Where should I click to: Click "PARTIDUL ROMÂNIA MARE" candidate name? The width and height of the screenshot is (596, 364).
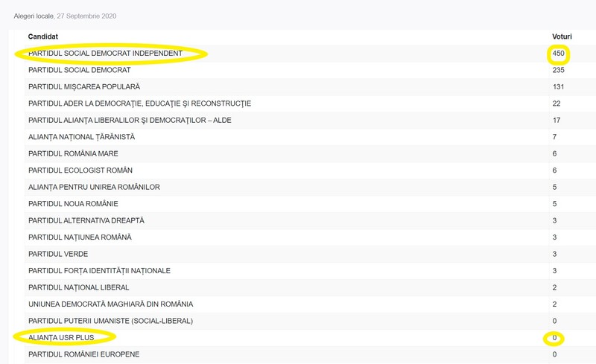click(x=73, y=153)
